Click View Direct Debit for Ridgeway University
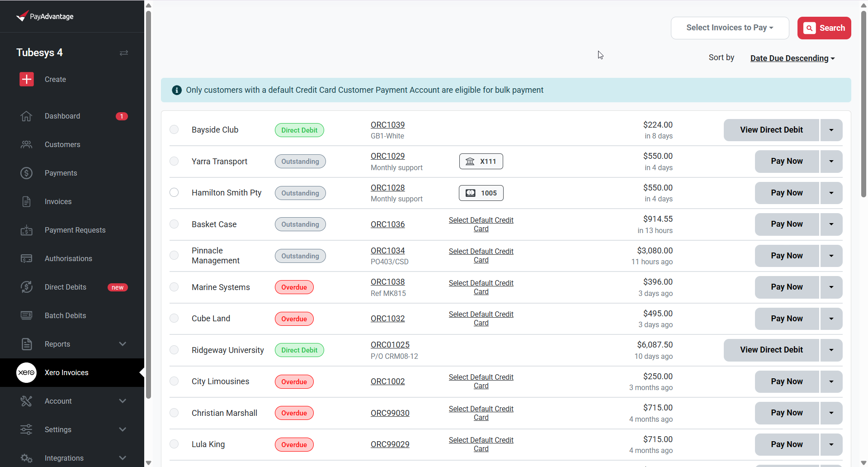The height and width of the screenshot is (467, 868). (x=771, y=350)
